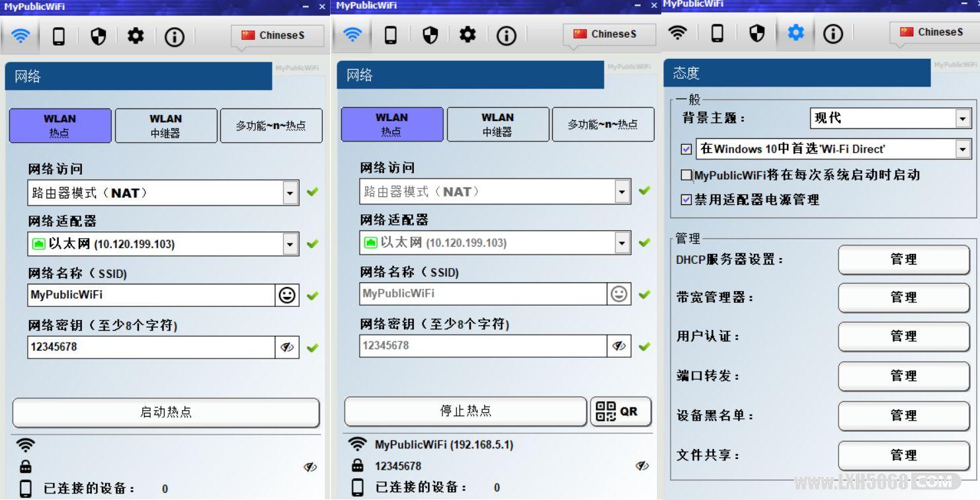Toggle status password eye icon in left window
Viewport: 980px width, 500px height.
[310, 467]
